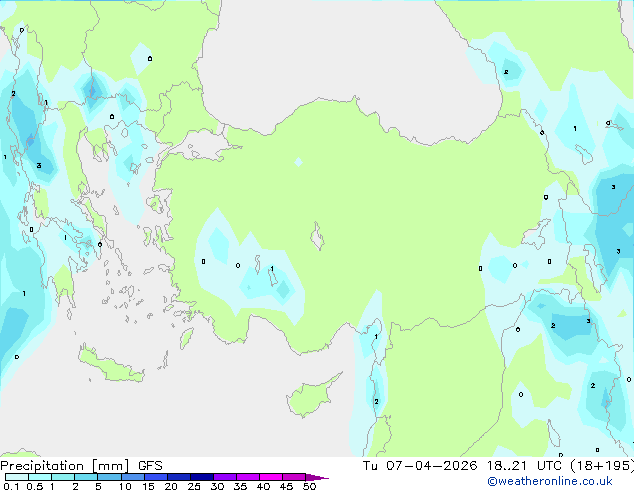Click the '10' legend scale value
The image size is (634, 490).
coord(125,486)
